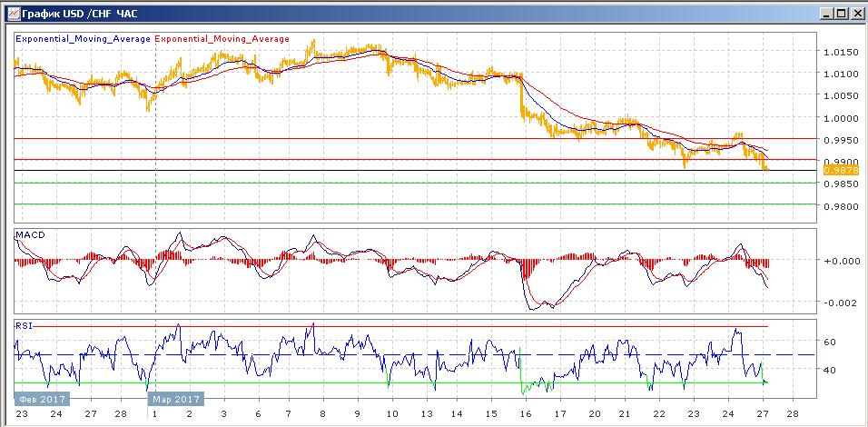Click the orange 0.9878 current price tag

pos(841,171)
